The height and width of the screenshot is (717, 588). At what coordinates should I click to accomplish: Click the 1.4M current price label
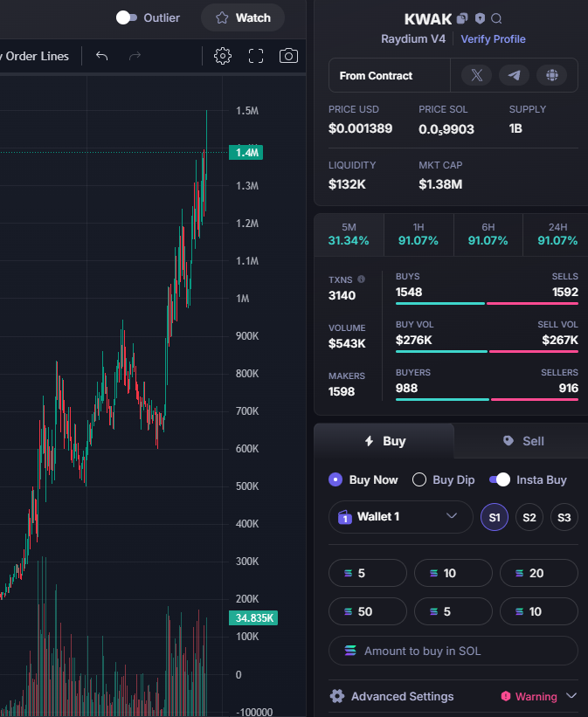pyautogui.click(x=246, y=152)
